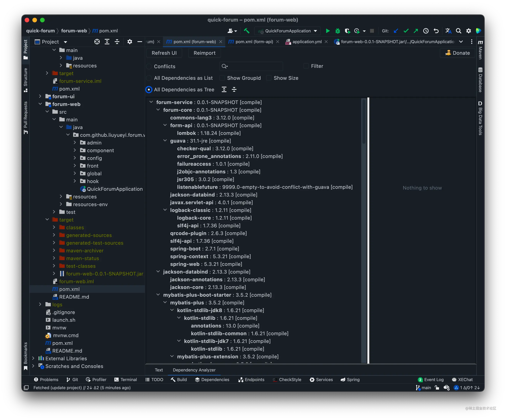This screenshot has height=420, width=506.
Task: Click forum-web in breadcrumb path
Action: click(74, 31)
